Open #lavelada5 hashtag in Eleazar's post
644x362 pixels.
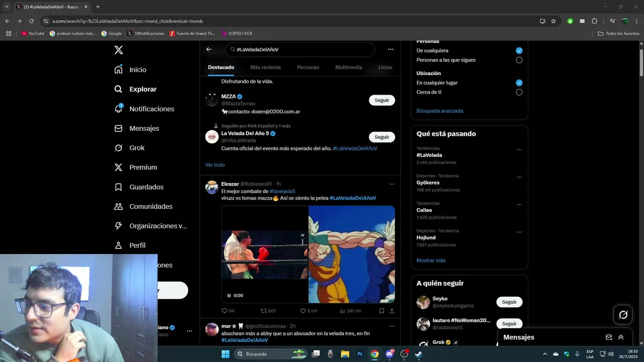click(282, 192)
